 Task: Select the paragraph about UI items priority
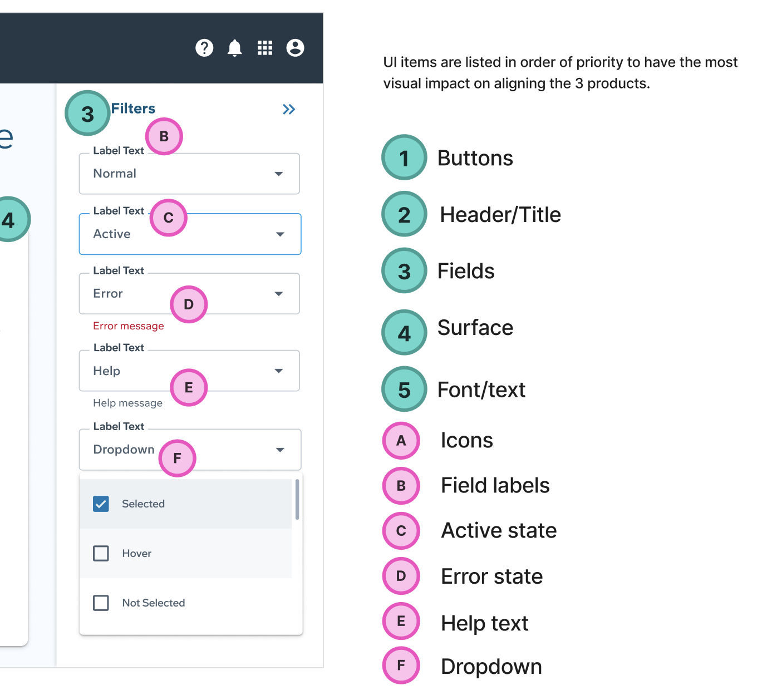pos(560,73)
